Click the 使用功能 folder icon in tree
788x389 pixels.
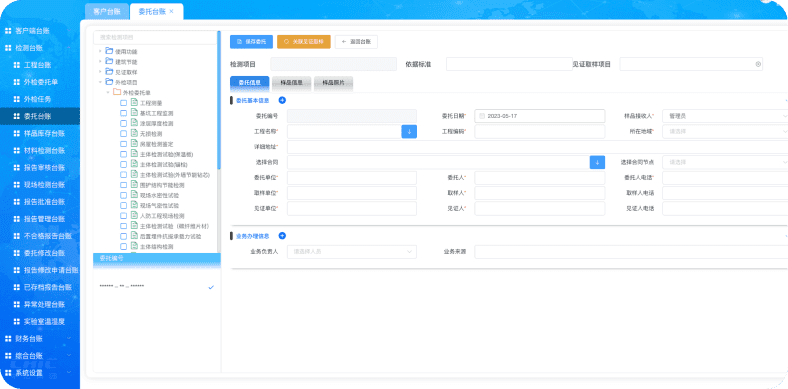click(109, 51)
